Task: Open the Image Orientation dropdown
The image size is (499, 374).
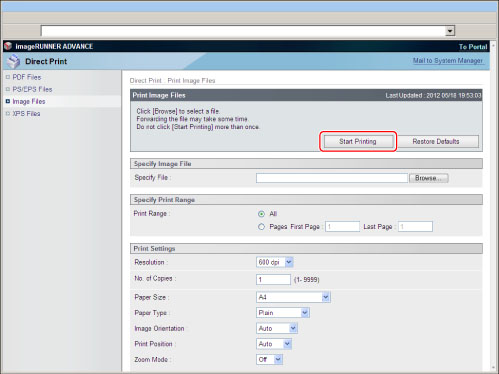Action: (277, 328)
